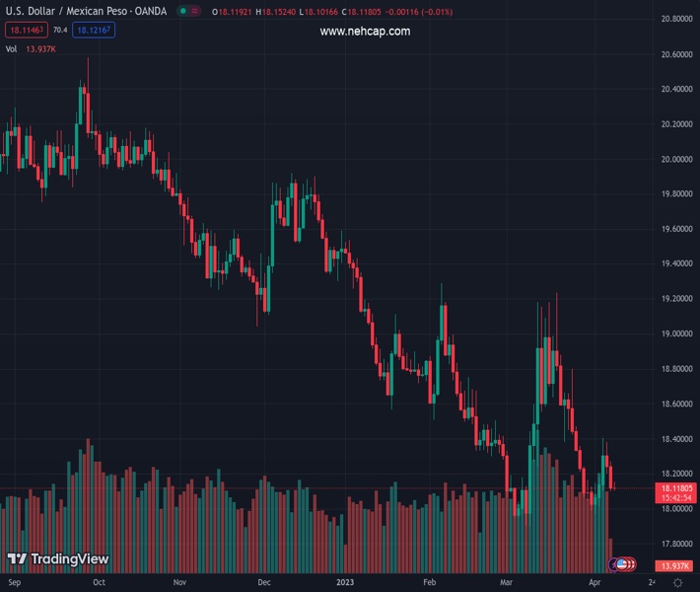Click the red volume label 13.937K on axis

click(x=675, y=566)
